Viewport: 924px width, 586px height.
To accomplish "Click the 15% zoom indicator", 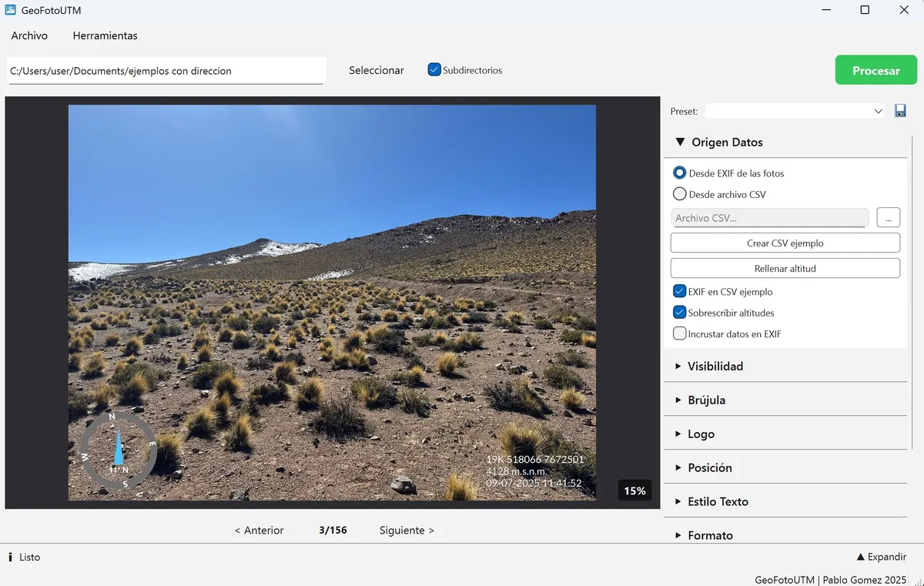I will click(634, 491).
